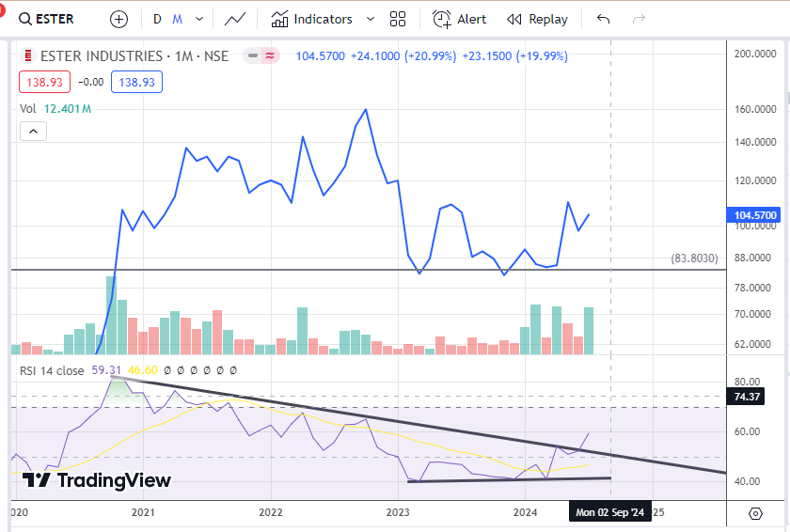Image resolution: width=790 pixels, height=532 pixels.
Task: Click the 160.0000 price scale label
Action: point(755,109)
